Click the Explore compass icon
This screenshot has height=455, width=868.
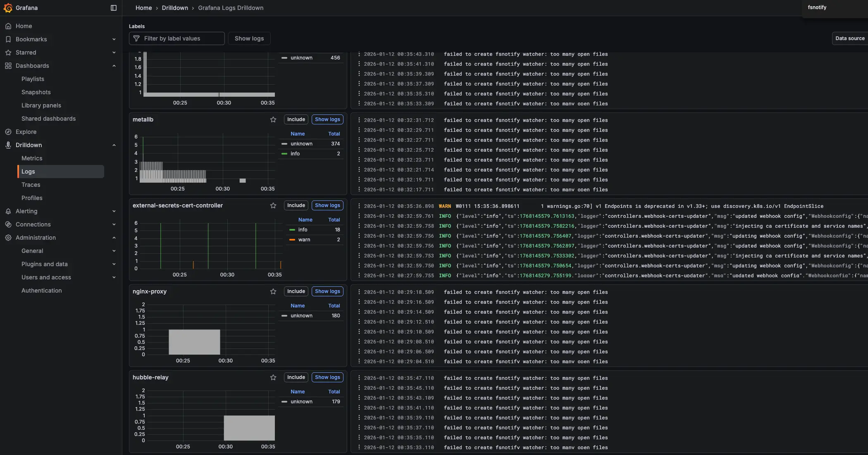click(x=8, y=132)
